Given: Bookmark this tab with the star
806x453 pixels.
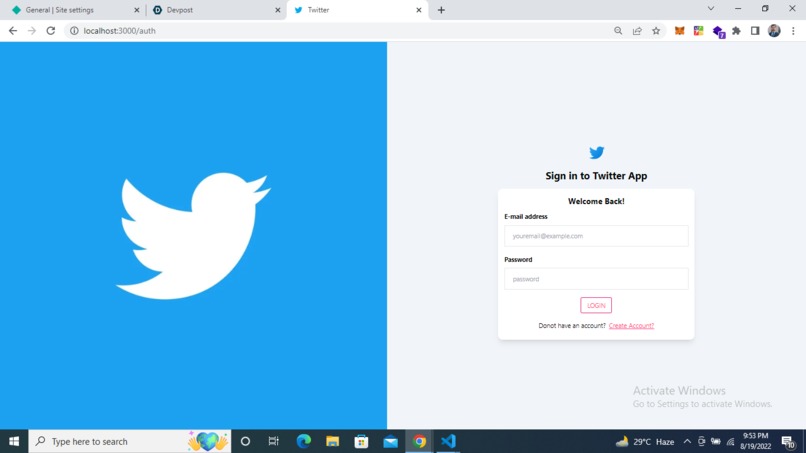Looking at the screenshot, I should pyautogui.click(x=656, y=31).
